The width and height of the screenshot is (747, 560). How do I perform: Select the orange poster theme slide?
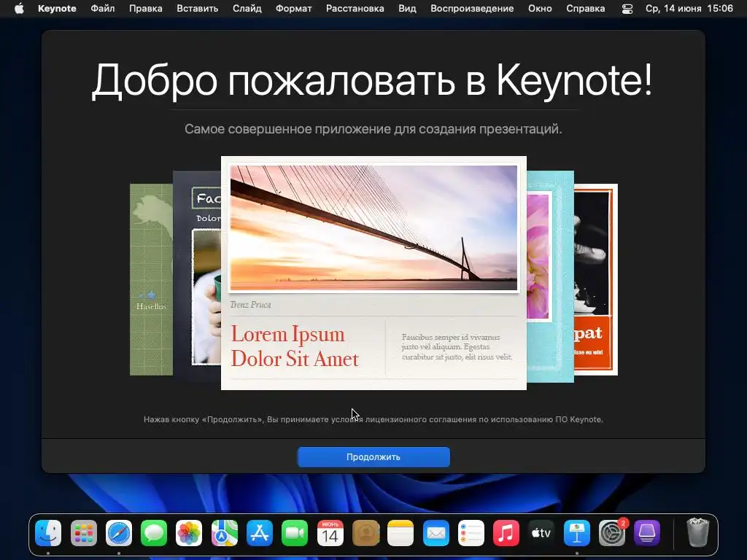click(x=596, y=279)
